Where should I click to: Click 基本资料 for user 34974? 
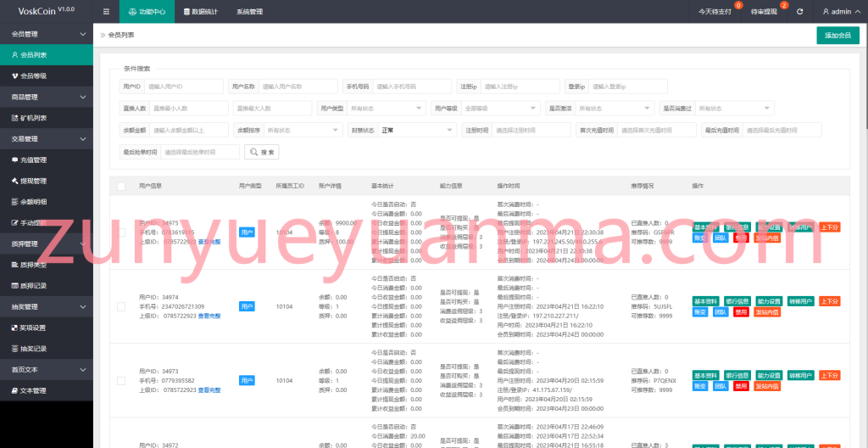point(706,301)
